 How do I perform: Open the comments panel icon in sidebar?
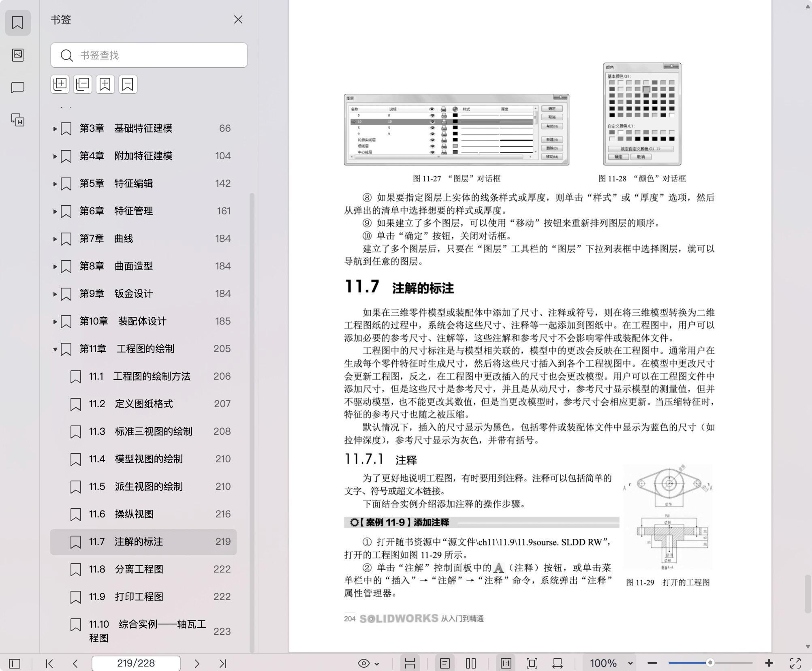(17, 87)
